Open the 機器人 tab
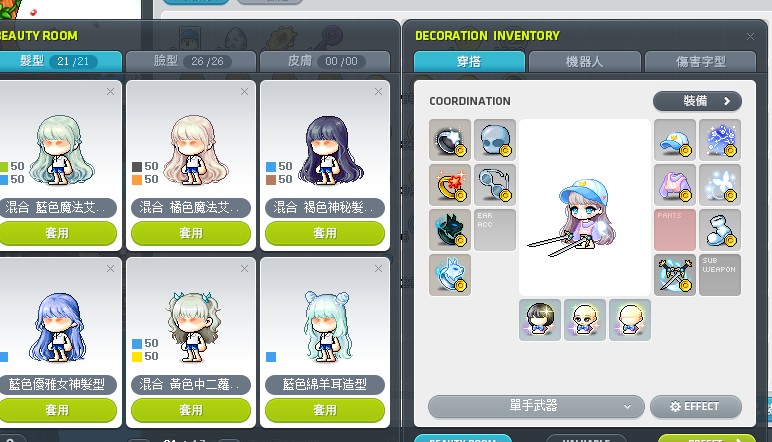Viewport: 772px width, 442px height. [584, 62]
